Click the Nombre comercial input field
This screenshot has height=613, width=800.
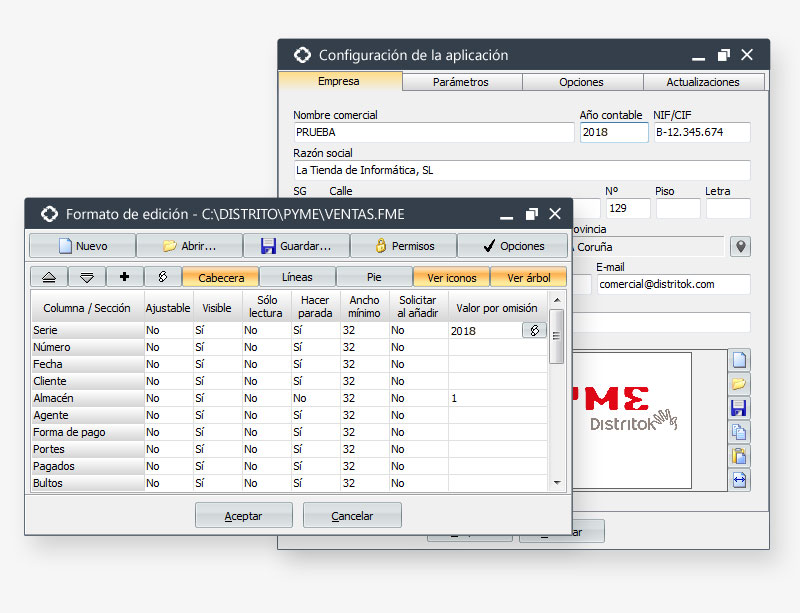(x=433, y=132)
